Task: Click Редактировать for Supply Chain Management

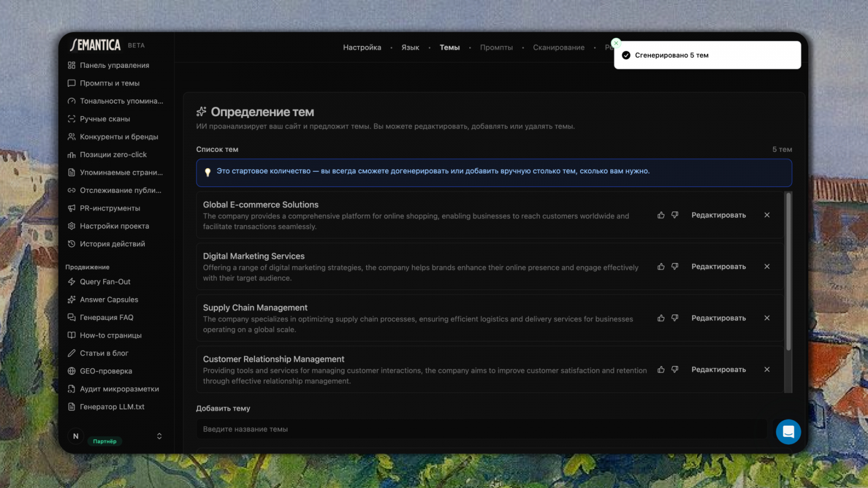Action: (718, 318)
